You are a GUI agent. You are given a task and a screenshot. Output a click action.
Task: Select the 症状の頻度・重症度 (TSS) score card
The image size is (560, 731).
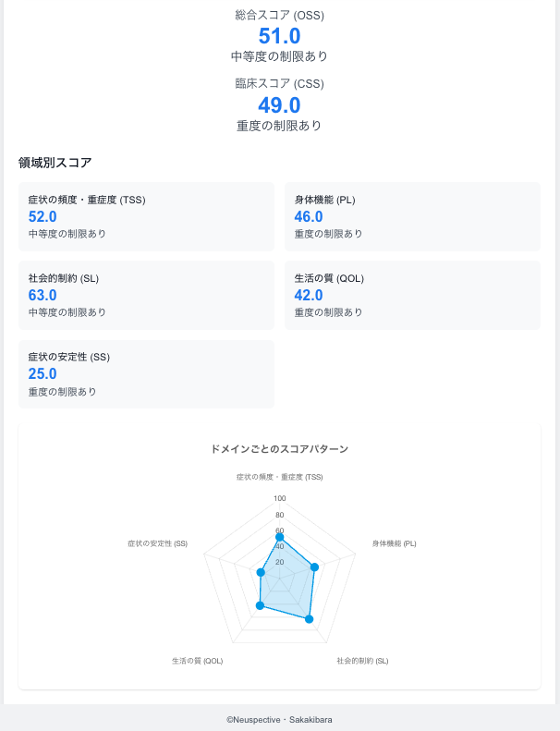pos(146,217)
